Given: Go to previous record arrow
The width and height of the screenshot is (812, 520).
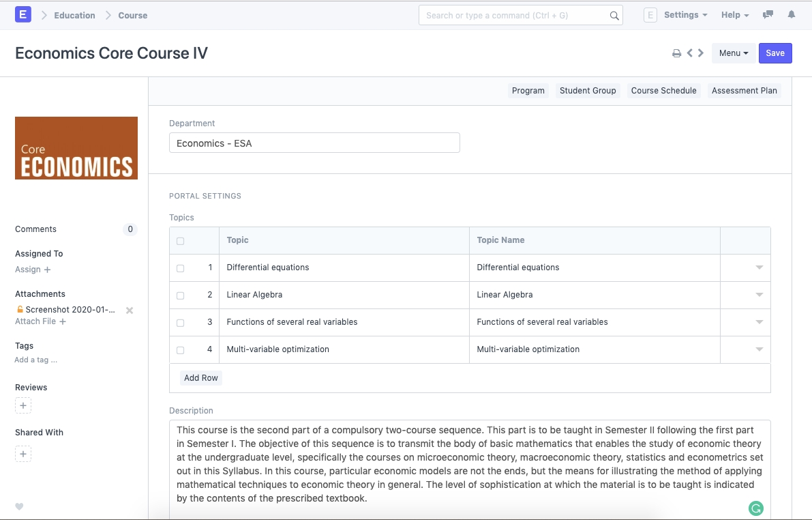Looking at the screenshot, I should coord(690,53).
